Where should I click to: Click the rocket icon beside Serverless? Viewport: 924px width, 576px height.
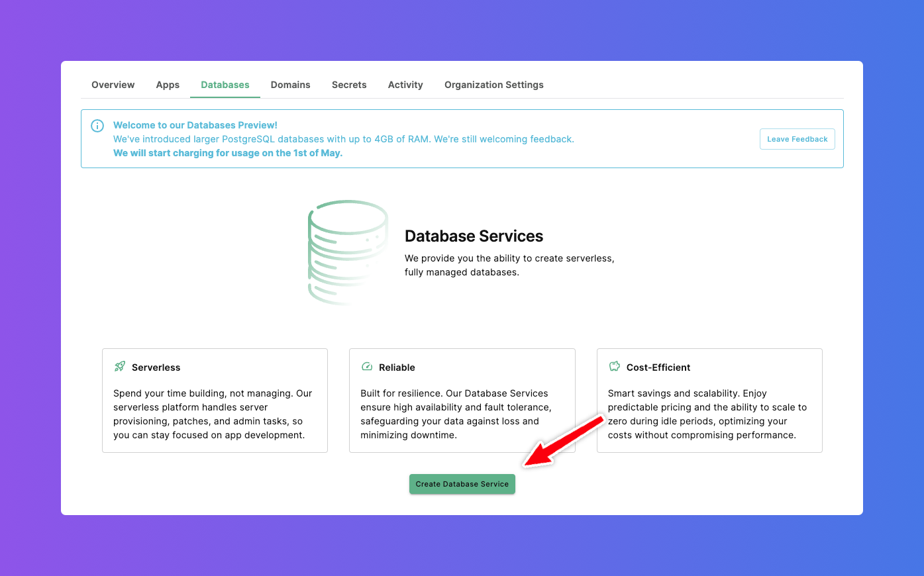pos(119,365)
